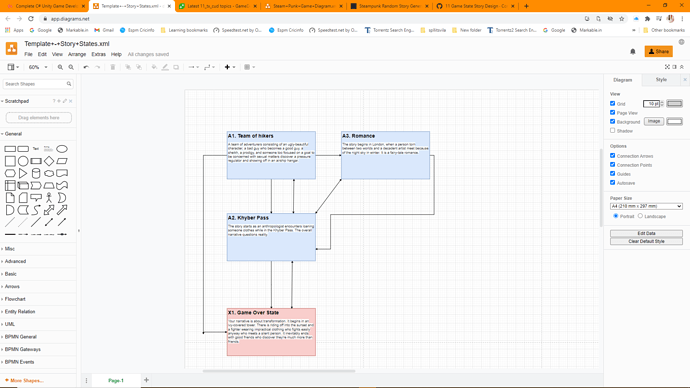The image size is (690, 388).
Task: Select the Page-1 tab
Action: pyautogui.click(x=116, y=381)
